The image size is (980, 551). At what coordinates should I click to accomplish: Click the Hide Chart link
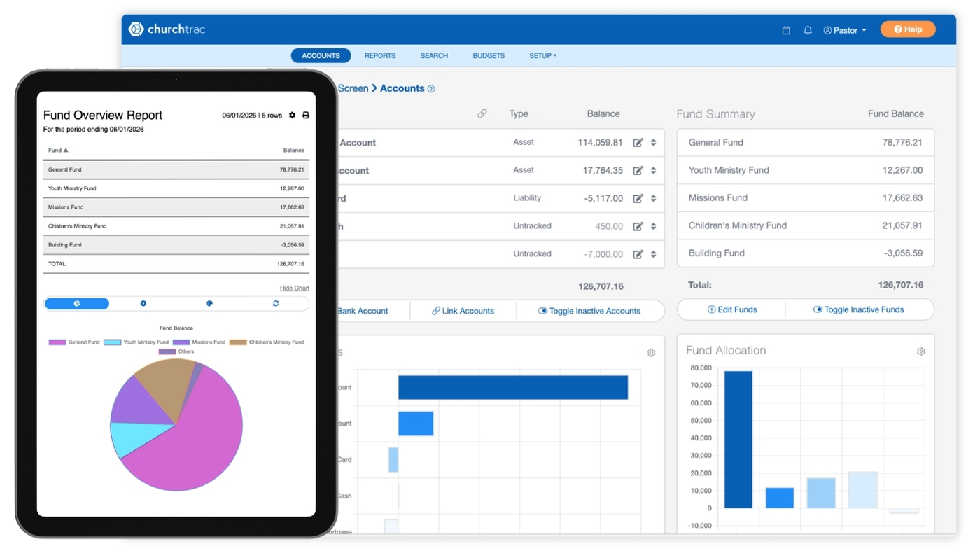[x=295, y=288]
